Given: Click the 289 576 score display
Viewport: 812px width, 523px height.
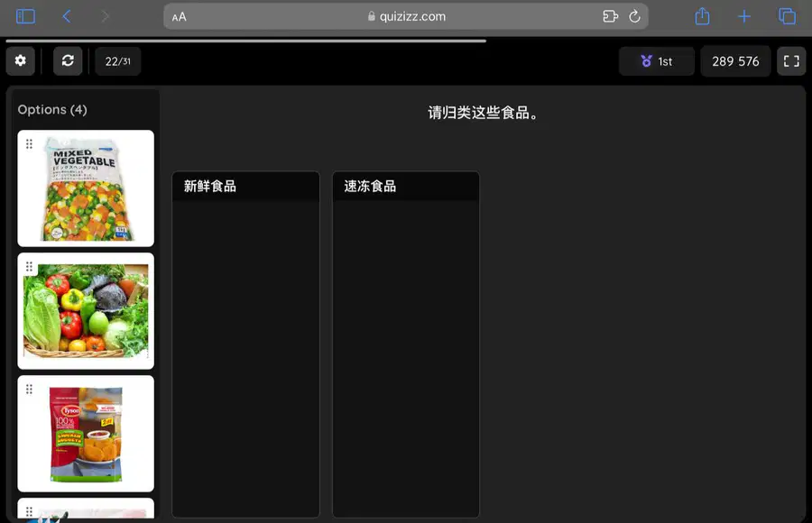Looking at the screenshot, I should 735,61.
